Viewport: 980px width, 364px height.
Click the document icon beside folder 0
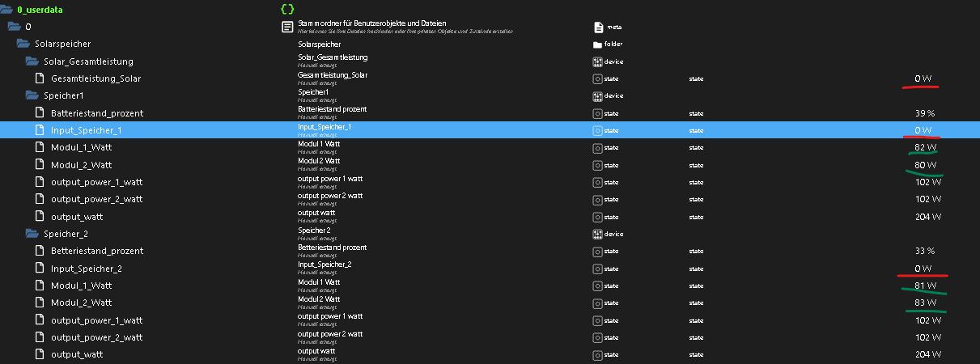pos(286,27)
